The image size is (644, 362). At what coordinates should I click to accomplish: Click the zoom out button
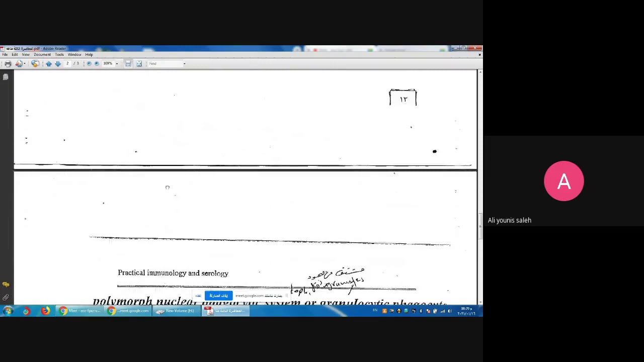pyautogui.click(x=89, y=63)
